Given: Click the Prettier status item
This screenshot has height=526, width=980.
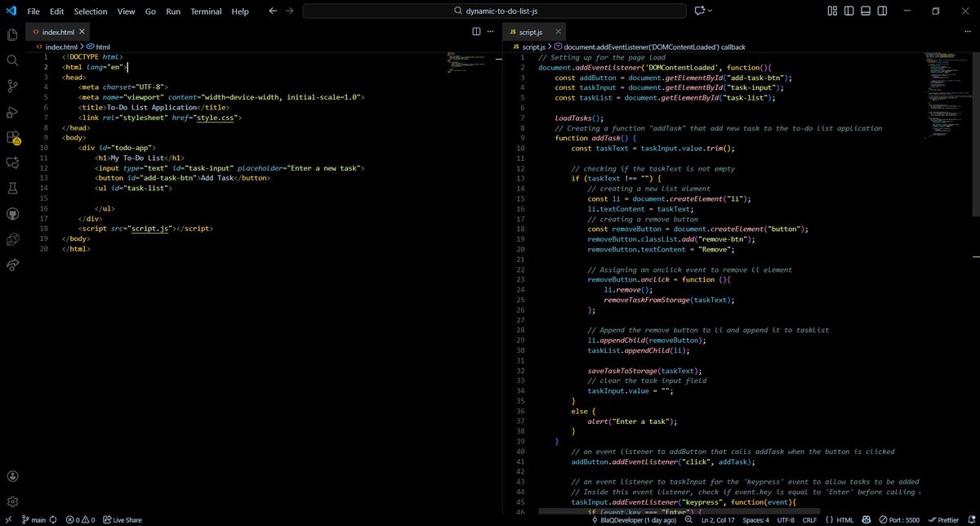Looking at the screenshot, I should pyautogui.click(x=943, y=519).
